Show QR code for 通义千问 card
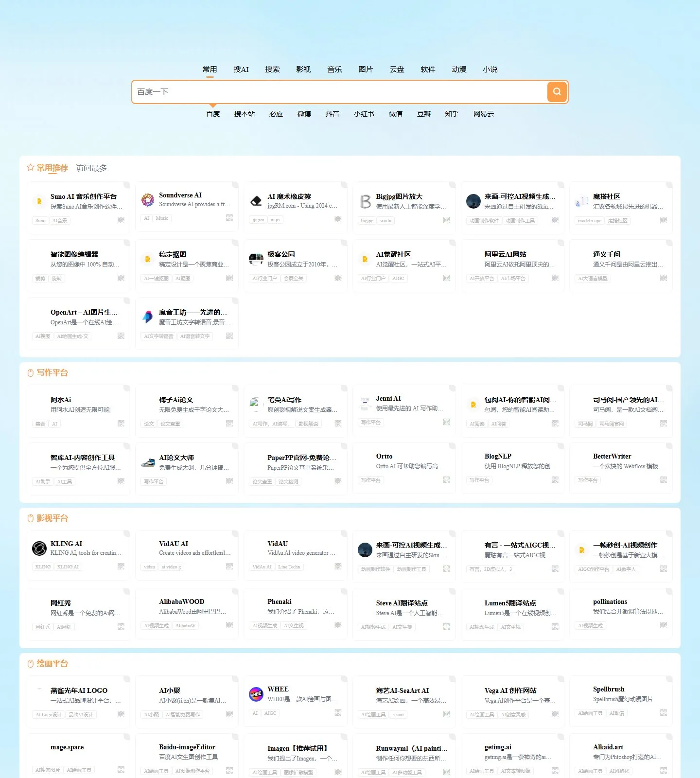700x778 pixels. 664,278
